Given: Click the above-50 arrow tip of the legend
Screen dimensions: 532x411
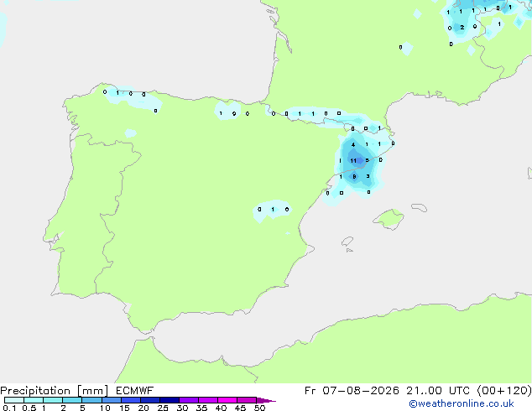Looking at the screenshot, I should click(x=266, y=400).
